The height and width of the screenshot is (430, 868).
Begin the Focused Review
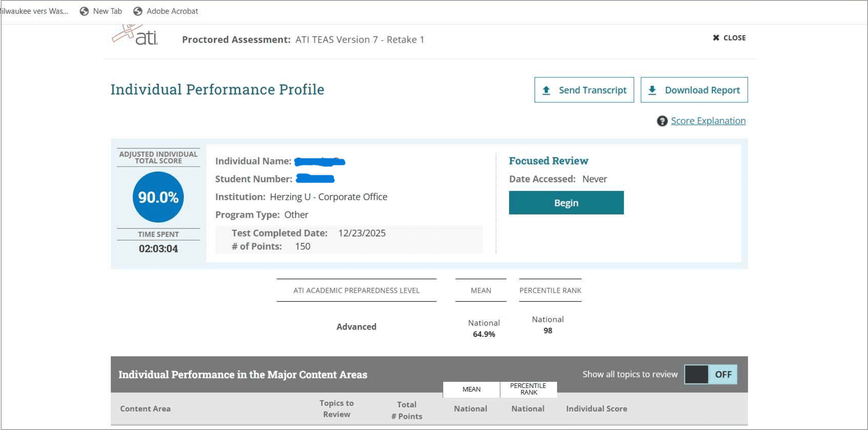pos(566,203)
